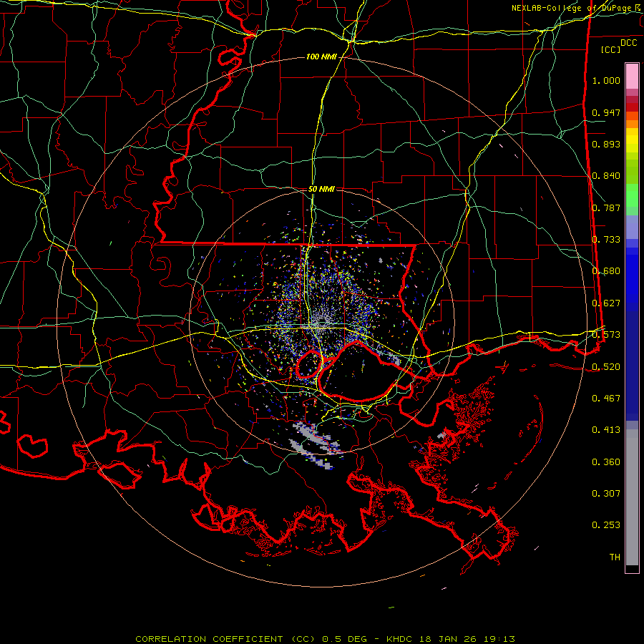This screenshot has width=644, height=644.
Task: Click the 0.413 scale value
Action: click(x=606, y=430)
